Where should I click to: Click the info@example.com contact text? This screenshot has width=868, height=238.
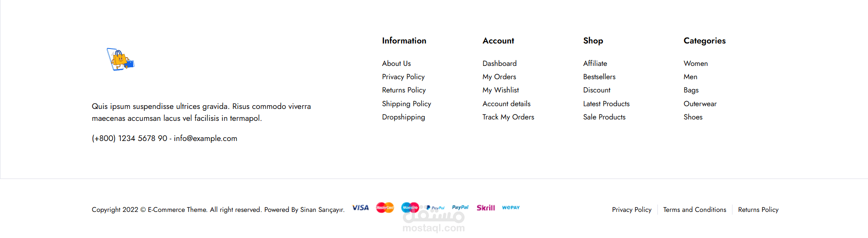coord(206,139)
